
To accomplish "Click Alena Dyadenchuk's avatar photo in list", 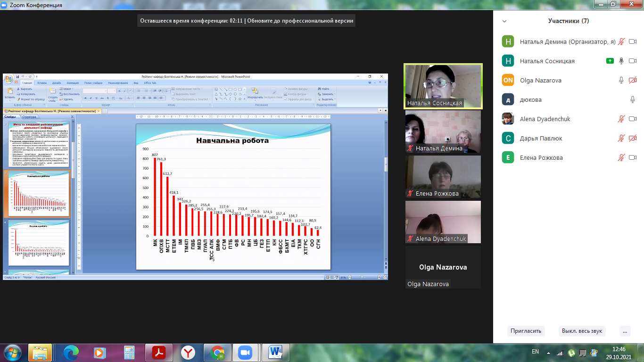I will (508, 119).
